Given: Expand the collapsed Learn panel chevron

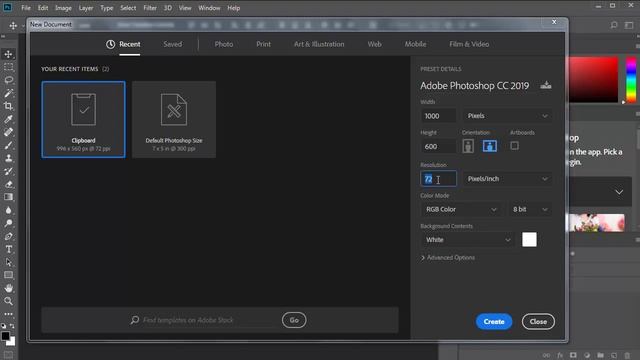Looking at the screenshot, I should coord(619,192).
